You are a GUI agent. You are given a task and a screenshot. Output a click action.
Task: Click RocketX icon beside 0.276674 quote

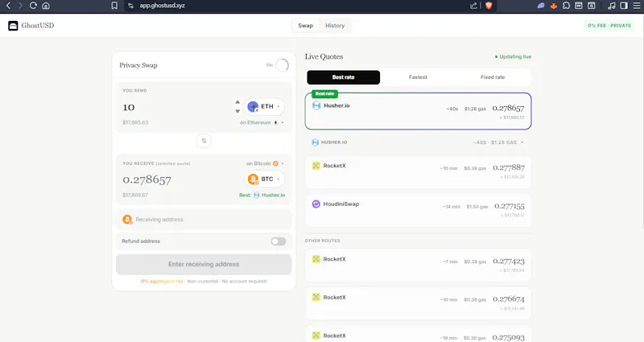tap(316, 297)
